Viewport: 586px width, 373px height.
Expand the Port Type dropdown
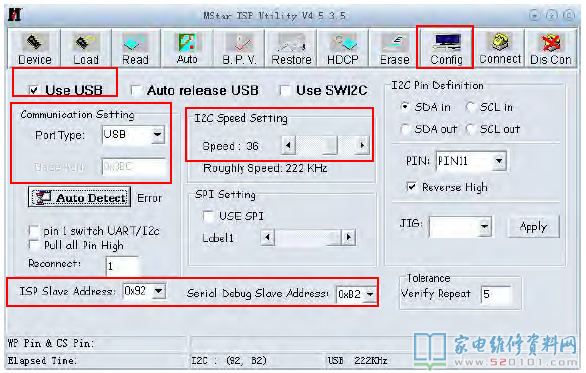point(158,135)
